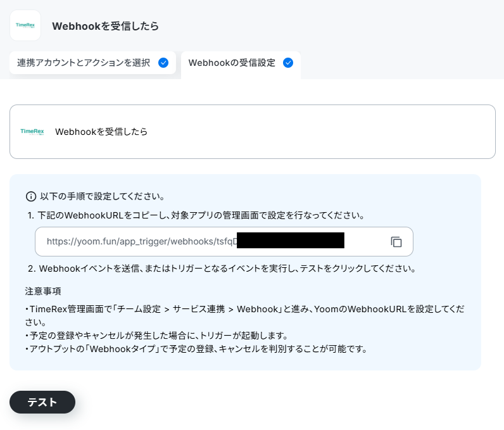The width and height of the screenshot is (504, 430).
Task: Click the page title Webhookを受信したら
Action: pos(106,26)
